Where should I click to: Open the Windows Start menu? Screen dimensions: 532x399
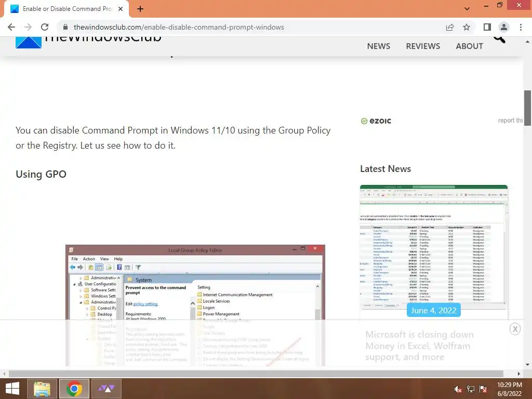tap(12, 389)
